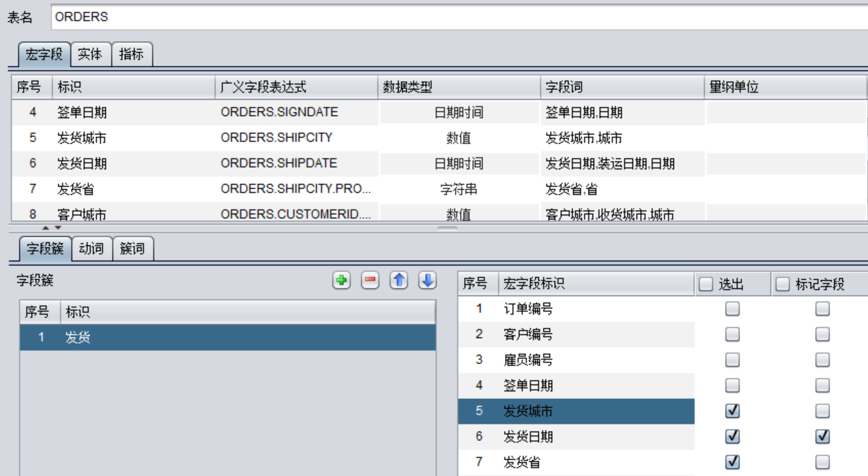
Task: Check 标记字段 for 发货城市 row
Action: (822, 411)
